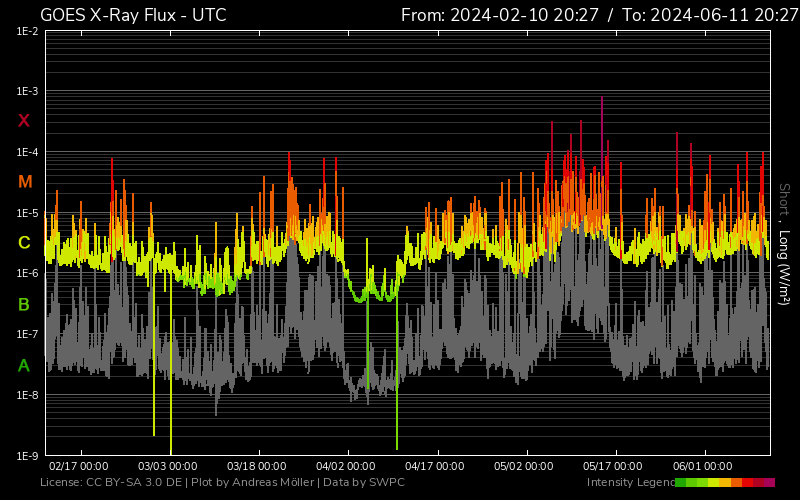
Task: Click the chart title "GOES X-Ray Flux - UTC"
Action: click(133, 15)
